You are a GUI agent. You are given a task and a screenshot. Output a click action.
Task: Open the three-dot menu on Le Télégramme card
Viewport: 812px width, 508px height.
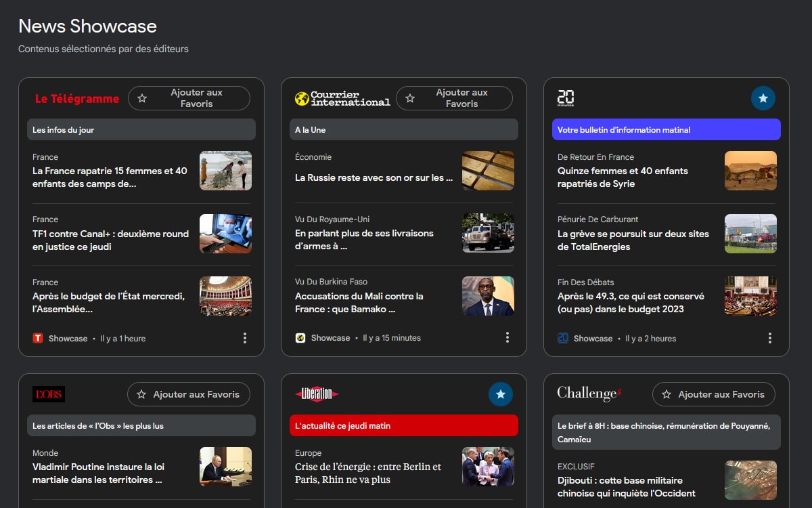(x=245, y=337)
